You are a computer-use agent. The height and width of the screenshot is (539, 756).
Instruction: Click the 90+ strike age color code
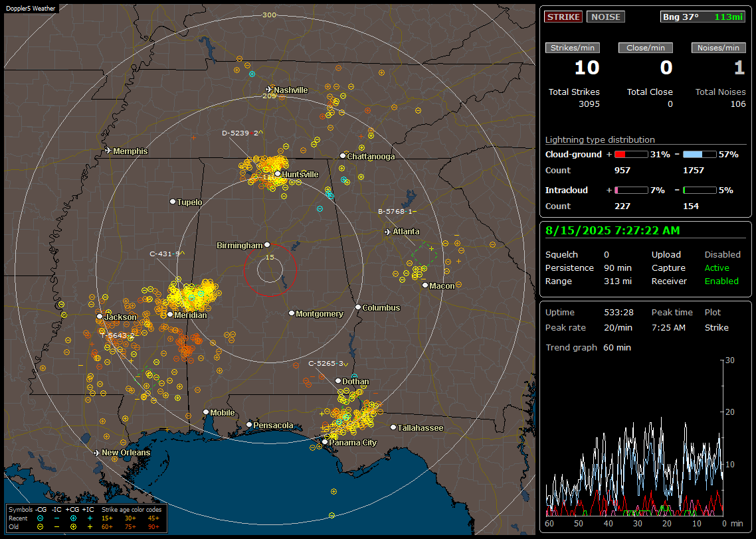[153, 527]
